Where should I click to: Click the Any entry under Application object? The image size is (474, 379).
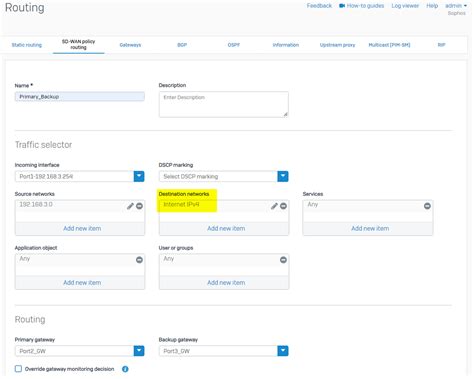(25, 258)
